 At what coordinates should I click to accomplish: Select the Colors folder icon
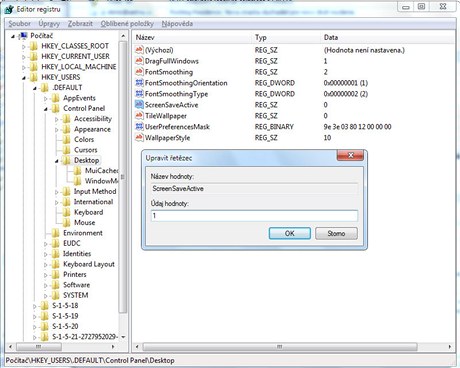click(67, 139)
